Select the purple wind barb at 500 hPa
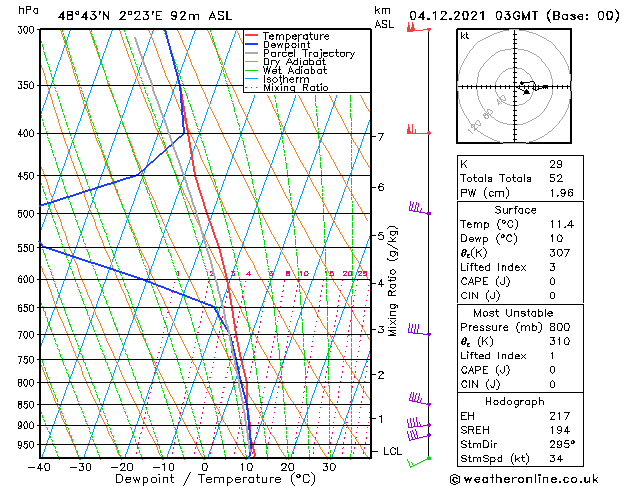The width and height of the screenshot is (629, 486). (420, 209)
